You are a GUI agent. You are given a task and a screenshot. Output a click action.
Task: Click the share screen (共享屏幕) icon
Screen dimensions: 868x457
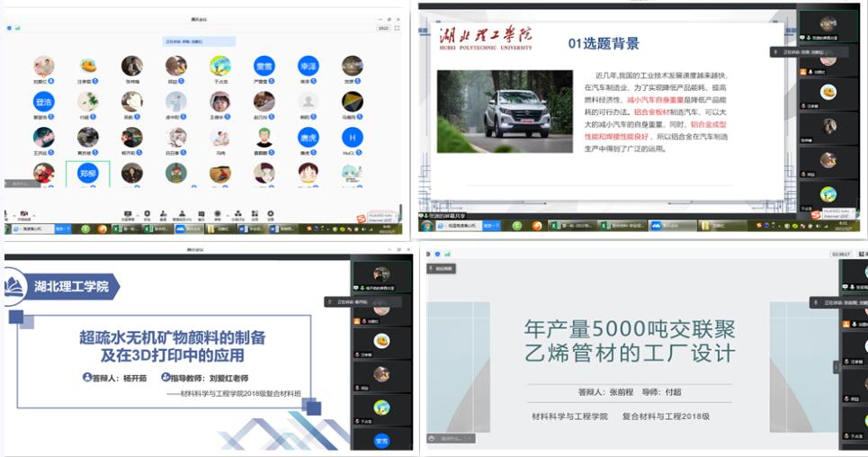[x=129, y=214]
